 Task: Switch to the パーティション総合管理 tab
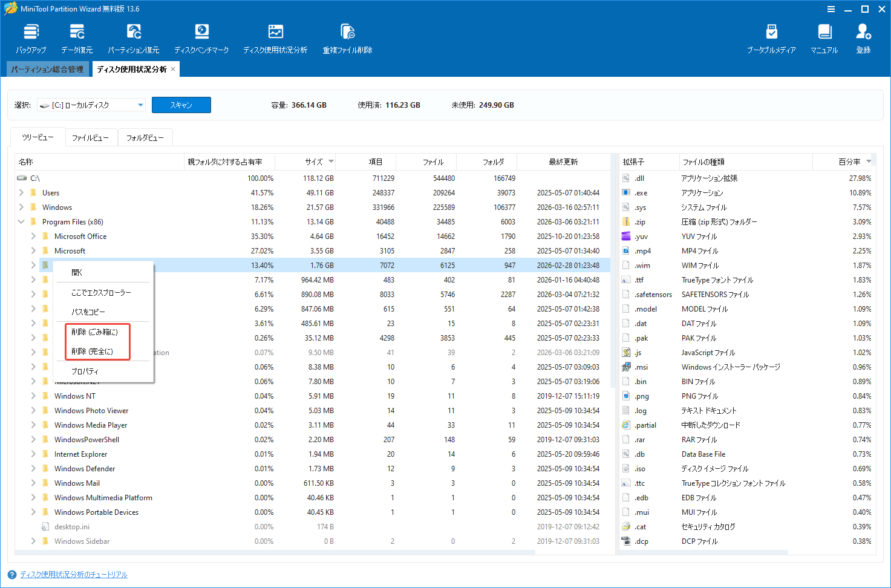[x=47, y=68]
